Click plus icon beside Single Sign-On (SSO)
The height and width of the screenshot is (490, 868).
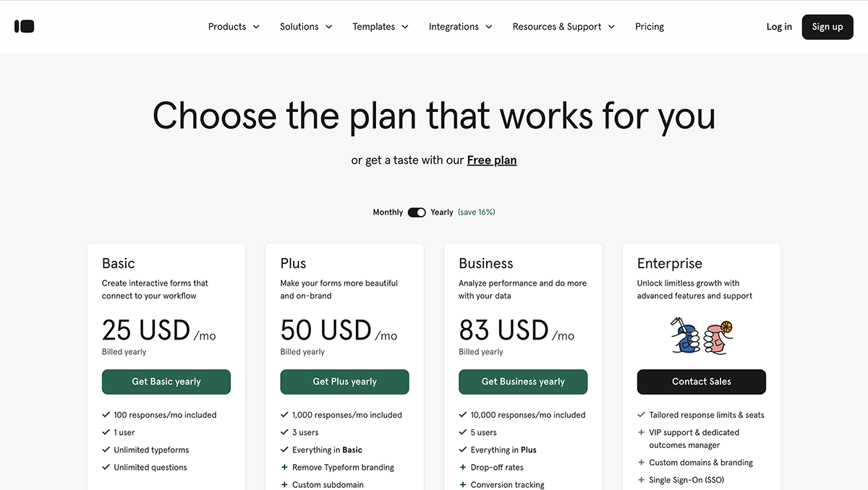pyautogui.click(x=642, y=480)
